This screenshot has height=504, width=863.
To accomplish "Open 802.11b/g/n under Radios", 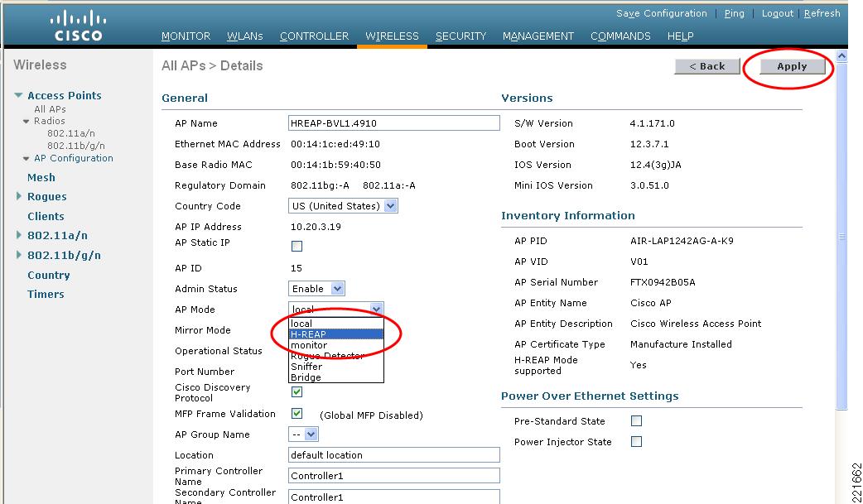I will tap(76, 146).
